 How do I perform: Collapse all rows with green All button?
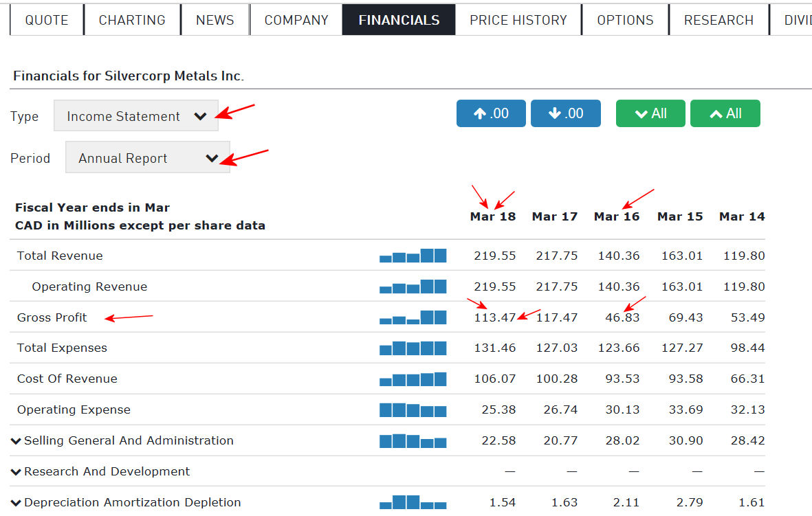(725, 113)
